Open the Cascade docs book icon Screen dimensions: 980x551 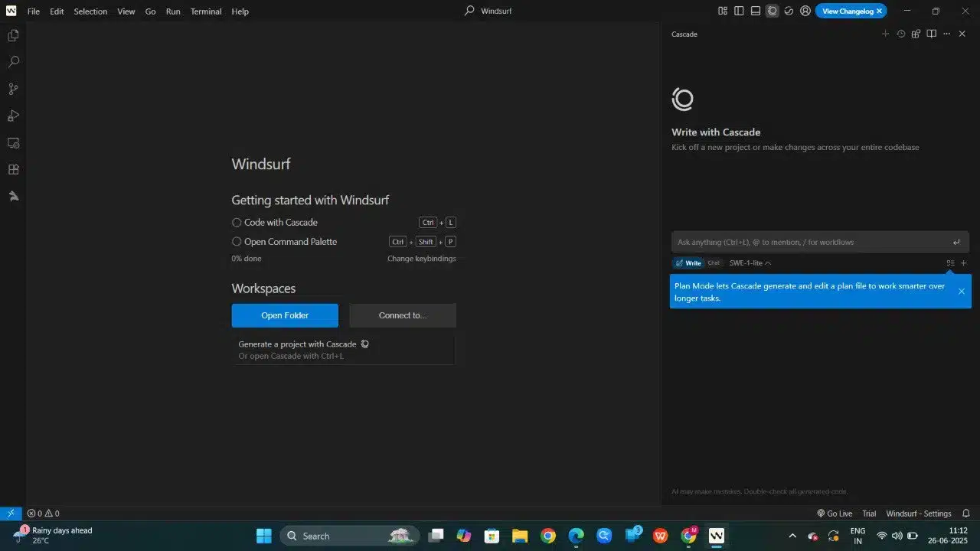click(x=931, y=34)
